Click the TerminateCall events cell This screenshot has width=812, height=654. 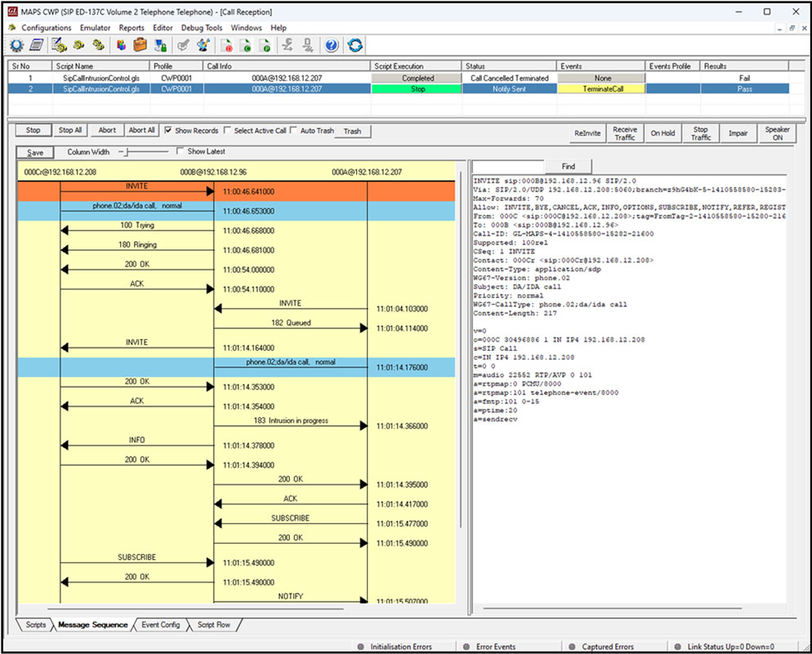pos(603,88)
